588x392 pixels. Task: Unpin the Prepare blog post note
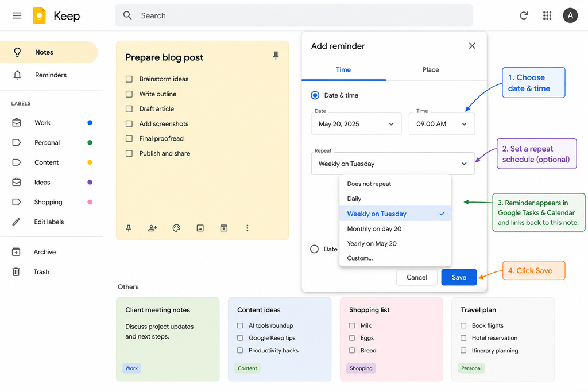(x=276, y=56)
